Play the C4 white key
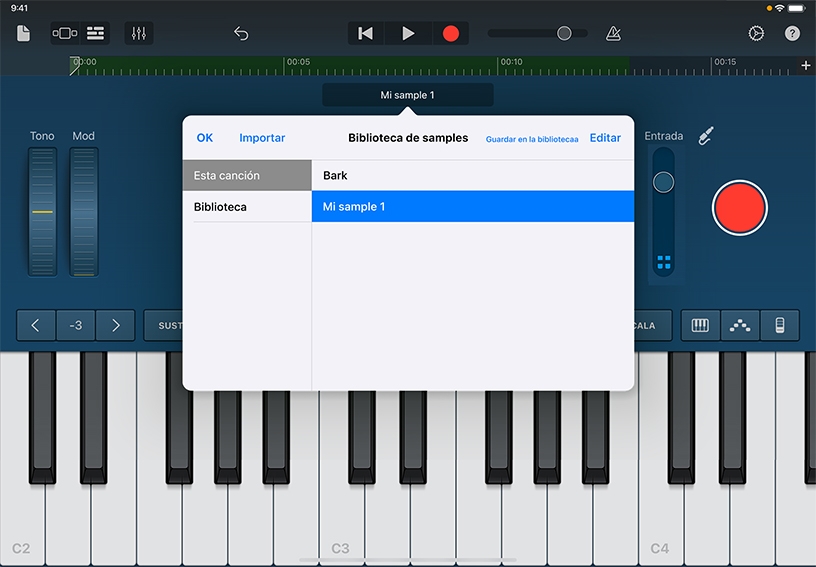The image size is (816, 567). pos(661,520)
